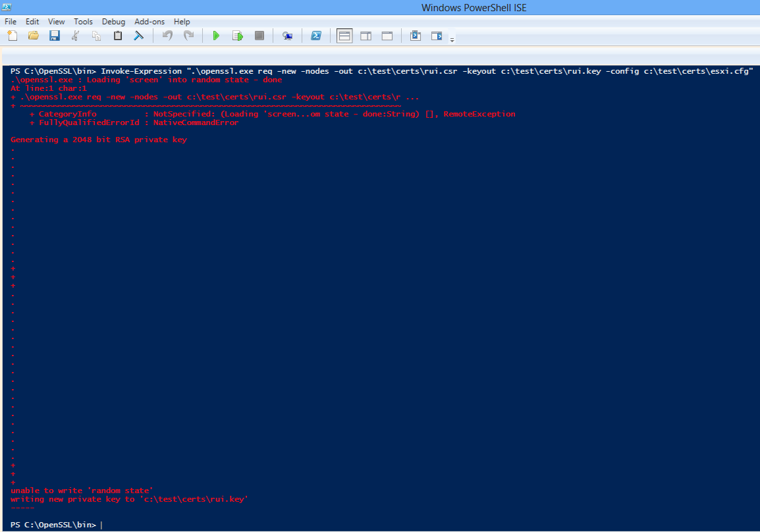Show the script pane on top

pyautogui.click(x=344, y=36)
